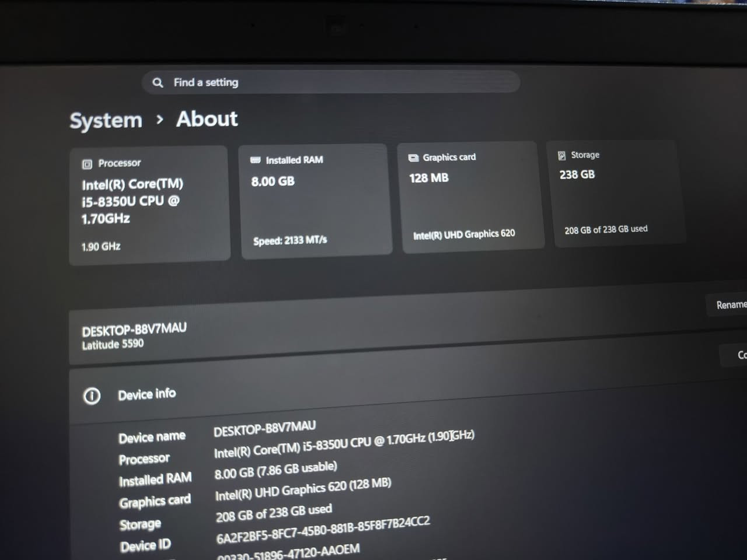This screenshot has width=747, height=560.
Task: Select the DESKTOP-B8V7MAU header name
Action: [x=134, y=330]
